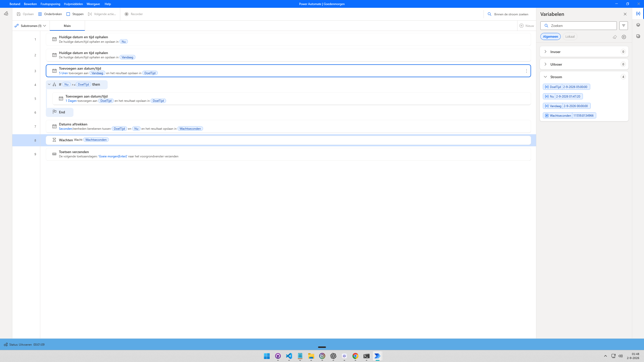Click the 'Goeie morgen{Enter}' keystroke link
644x362 pixels.
[x=113, y=156]
